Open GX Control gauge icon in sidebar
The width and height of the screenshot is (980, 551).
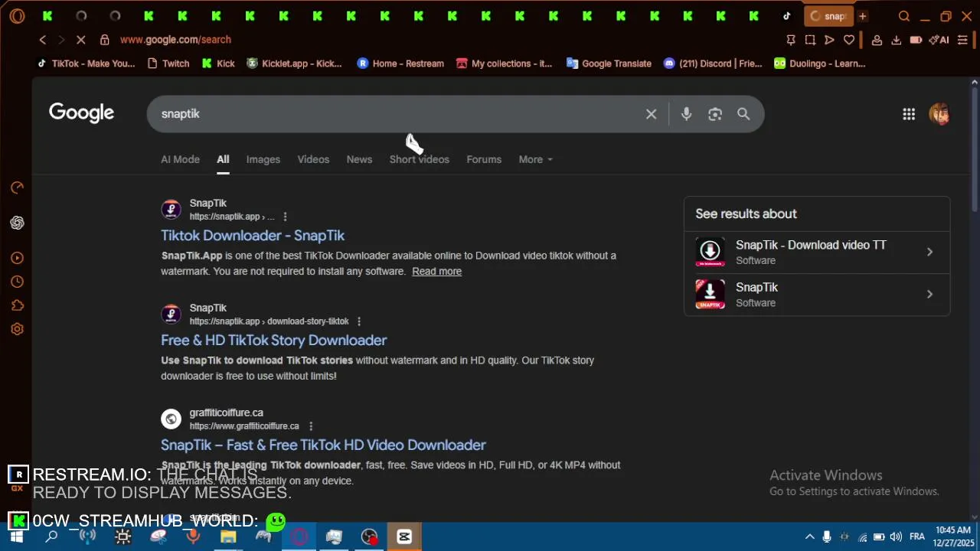point(17,187)
